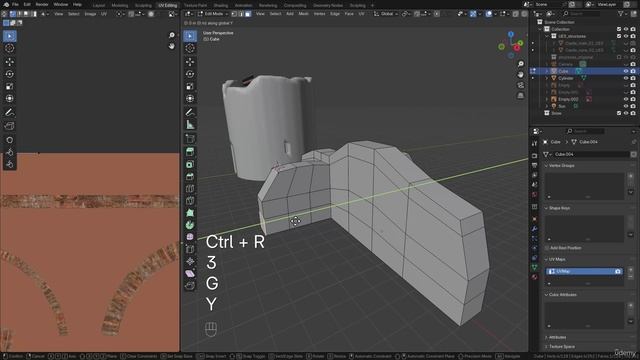Toggle exclude checkbox for UE5_structures collection
This screenshot has width=640, height=360.
click(619, 36)
